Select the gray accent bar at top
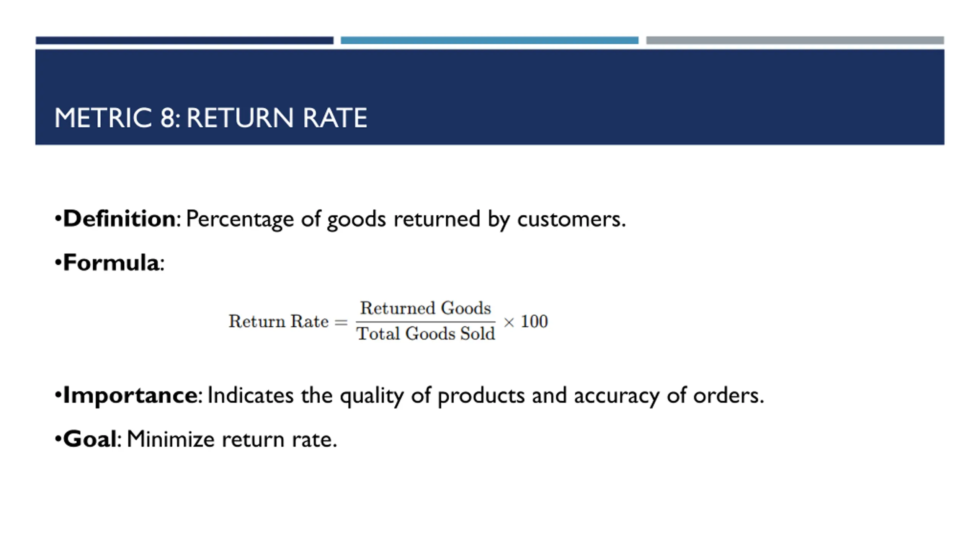The image size is (980, 551). pyautogui.click(x=795, y=40)
